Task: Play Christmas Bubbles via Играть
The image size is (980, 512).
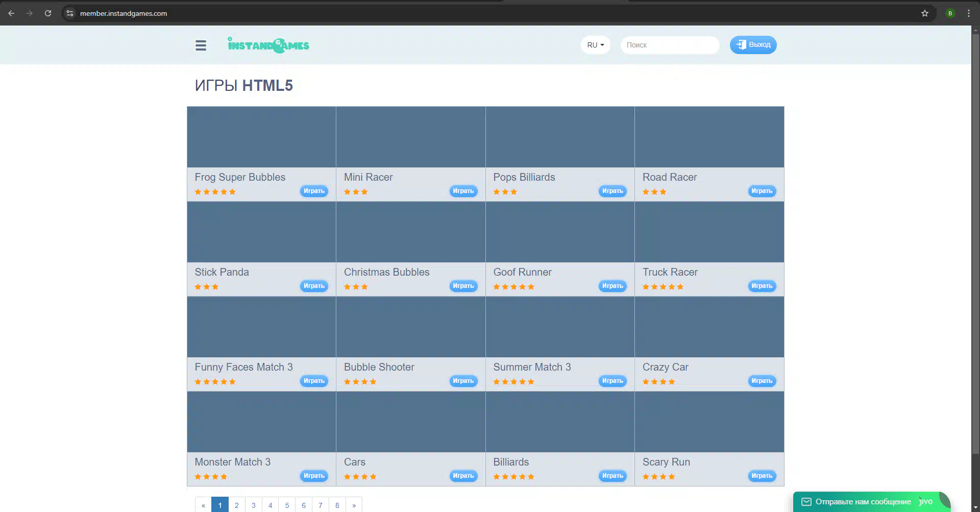Action: (x=463, y=286)
